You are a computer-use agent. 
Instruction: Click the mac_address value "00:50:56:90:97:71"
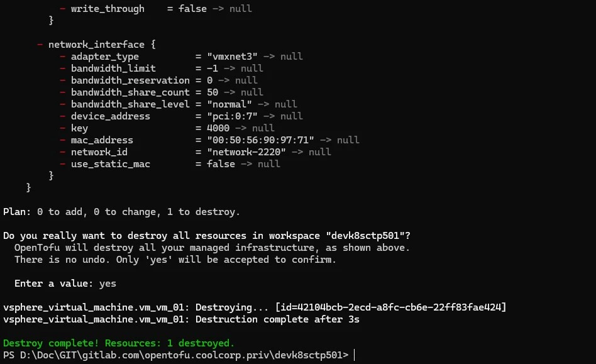coord(260,140)
